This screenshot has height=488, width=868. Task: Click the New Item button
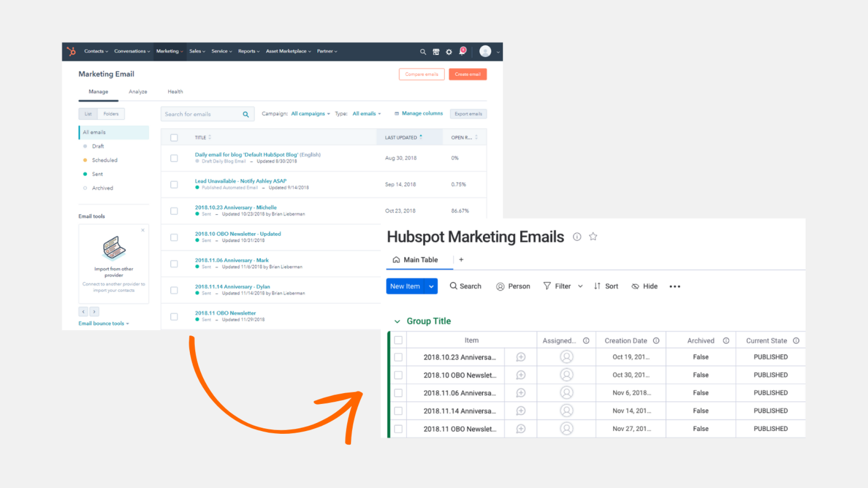point(405,286)
